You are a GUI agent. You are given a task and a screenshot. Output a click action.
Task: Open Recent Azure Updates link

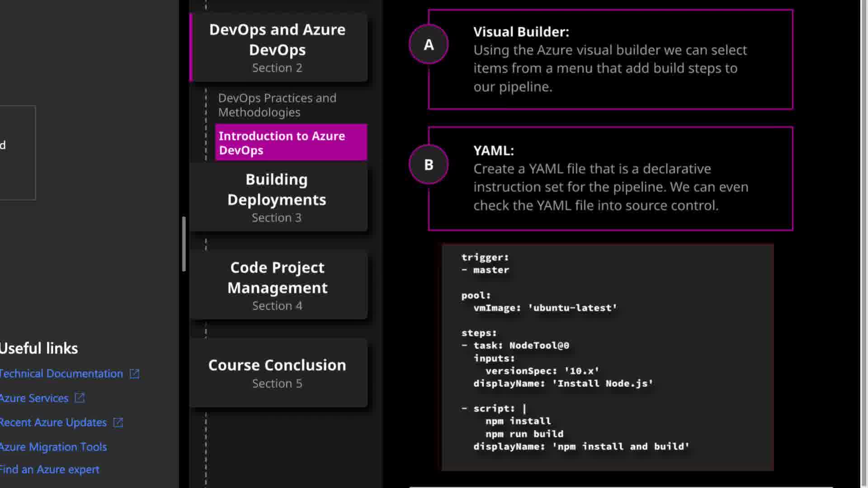pyautogui.click(x=53, y=422)
